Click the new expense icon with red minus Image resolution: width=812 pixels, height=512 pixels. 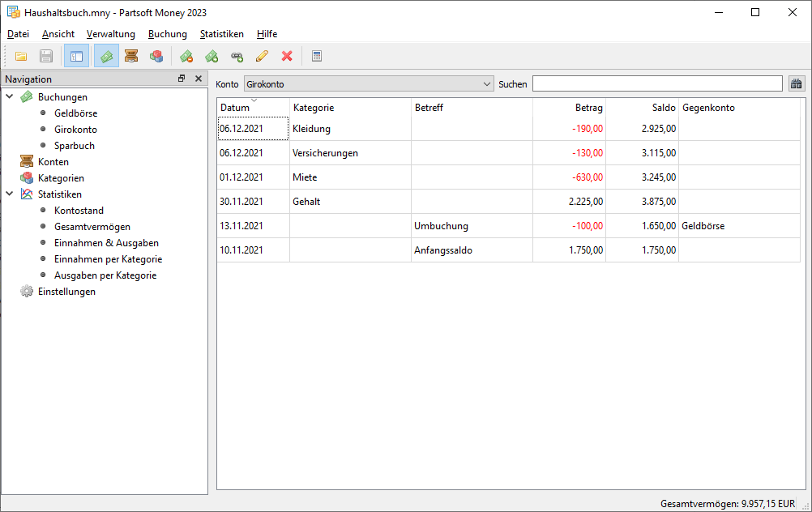coord(186,56)
